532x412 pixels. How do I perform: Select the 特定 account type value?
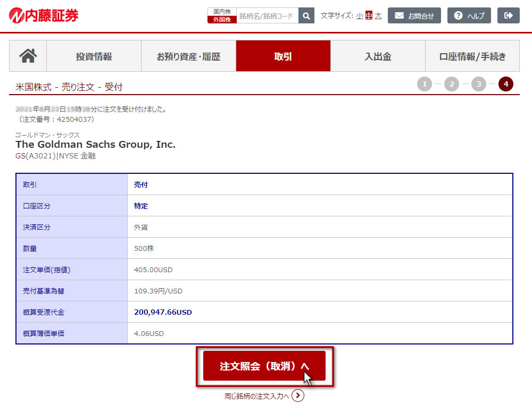click(141, 206)
